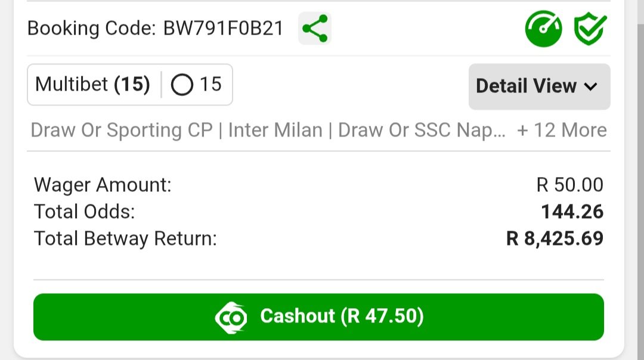The height and width of the screenshot is (360, 644).
Task: Open the Multibet (15) summary box
Action: click(x=130, y=85)
